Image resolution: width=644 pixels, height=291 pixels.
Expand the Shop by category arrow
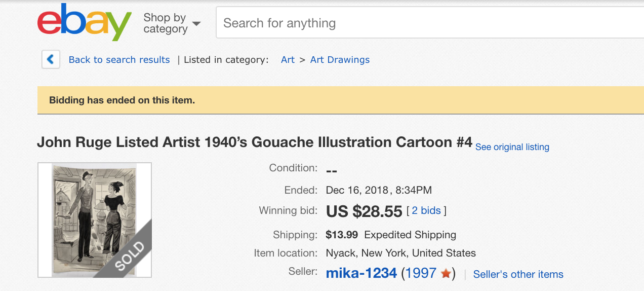point(196,24)
